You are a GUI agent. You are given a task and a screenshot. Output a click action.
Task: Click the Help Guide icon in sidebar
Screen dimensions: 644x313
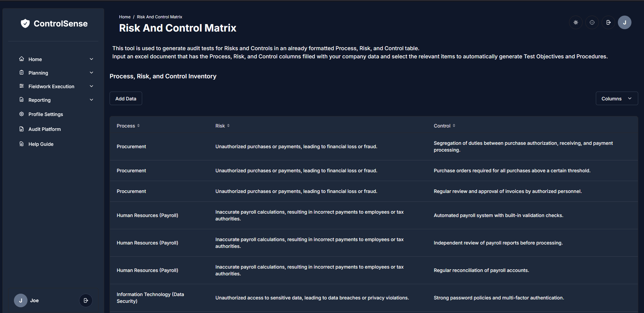(22, 144)
